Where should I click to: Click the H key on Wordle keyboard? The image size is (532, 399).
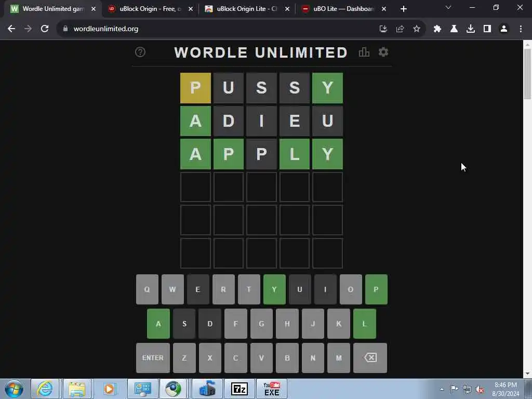(x=287, y=324)
